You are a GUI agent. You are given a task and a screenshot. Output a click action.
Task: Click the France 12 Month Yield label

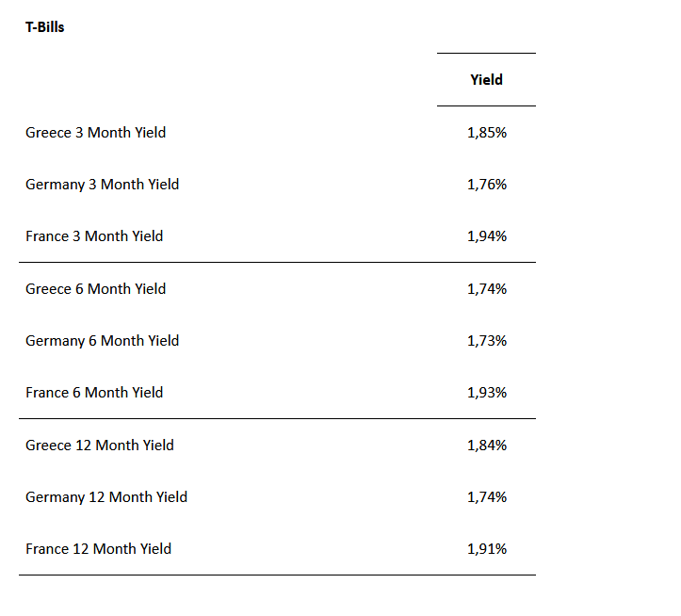tap(98, 549)
